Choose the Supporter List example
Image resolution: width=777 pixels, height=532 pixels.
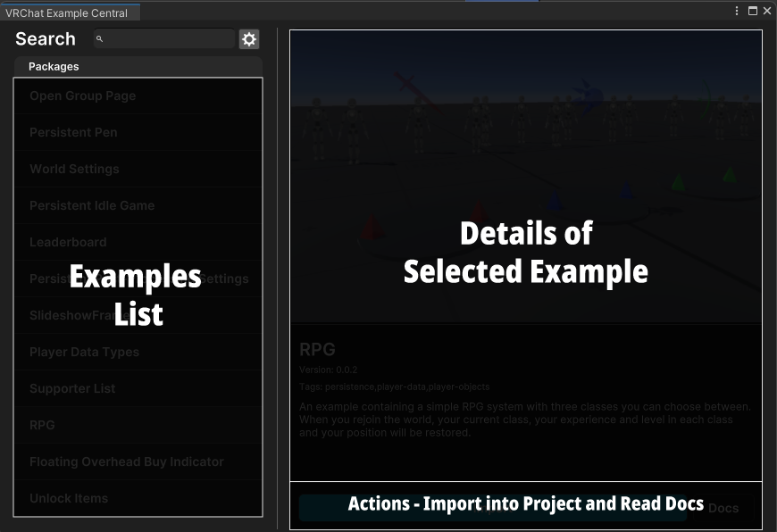click(138, 389)
